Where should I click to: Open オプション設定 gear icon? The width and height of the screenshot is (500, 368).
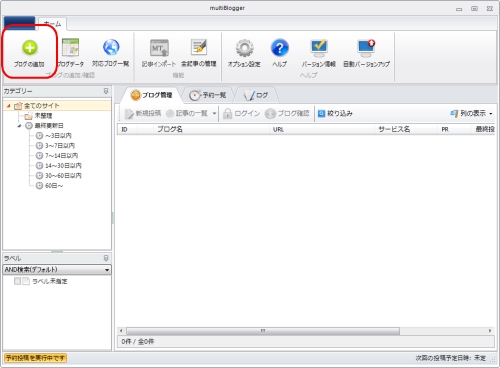point(244,48)
